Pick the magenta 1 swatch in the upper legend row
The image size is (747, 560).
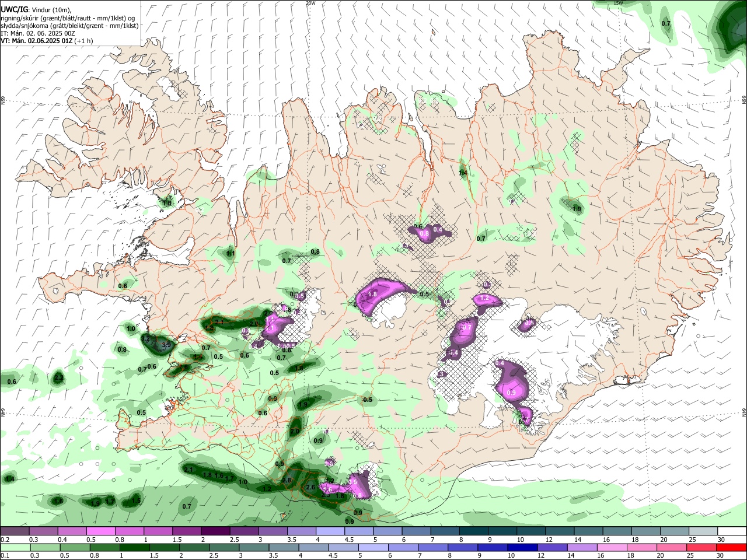pyautogui.click(x=158, y=531)
